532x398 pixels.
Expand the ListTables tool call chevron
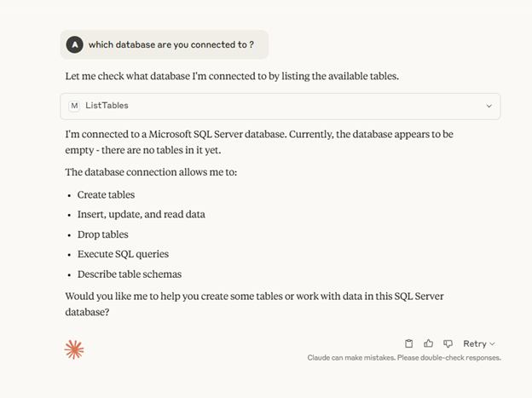[x=489, y=107]
